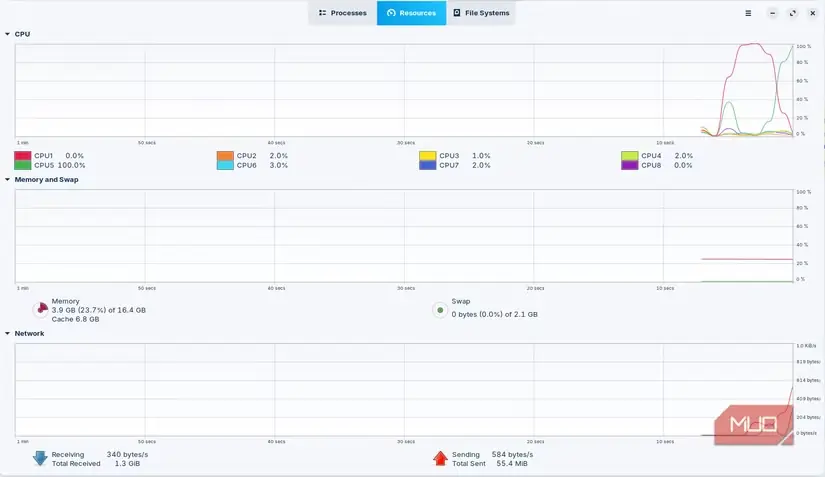Click the Network history graph

[x=404, y=390]
